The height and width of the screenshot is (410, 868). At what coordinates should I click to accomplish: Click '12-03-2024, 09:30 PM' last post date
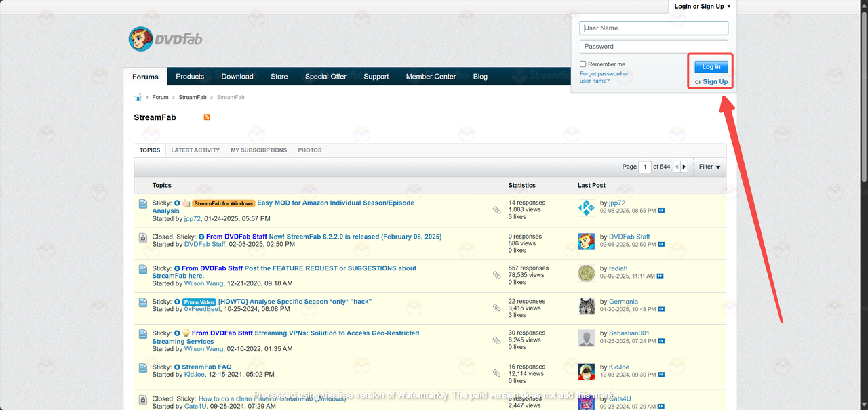click(x=627, y=375)
